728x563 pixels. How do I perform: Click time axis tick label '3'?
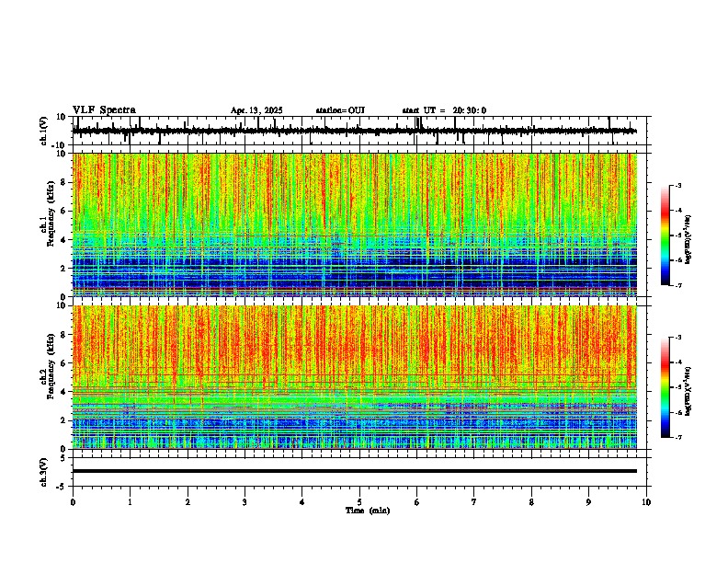[245, 502]
